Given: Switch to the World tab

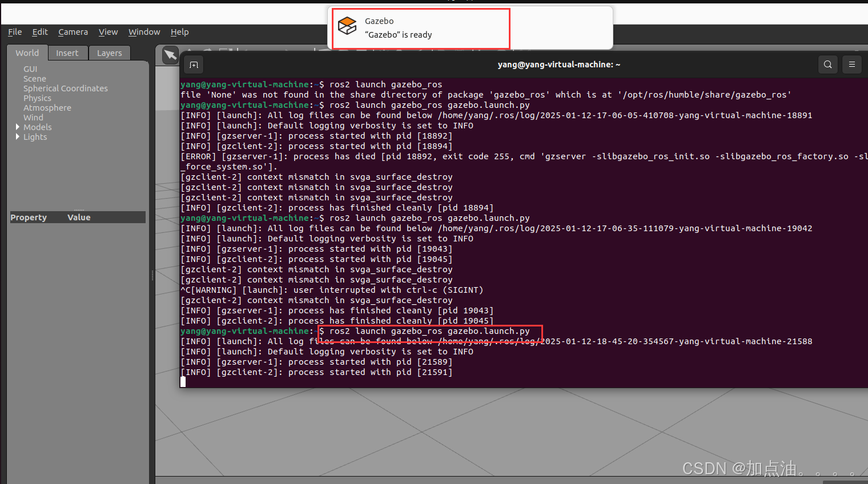Looking at the screenshot, I should point(27,53).
